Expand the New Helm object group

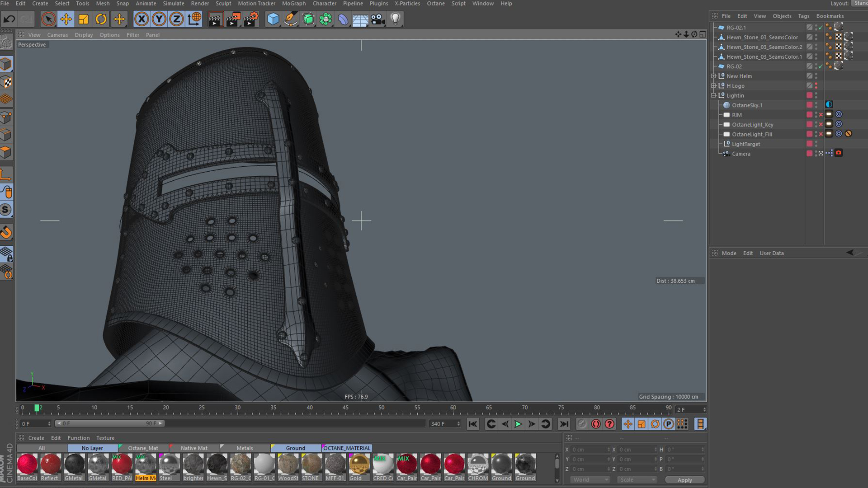click(x=713, y=76)
